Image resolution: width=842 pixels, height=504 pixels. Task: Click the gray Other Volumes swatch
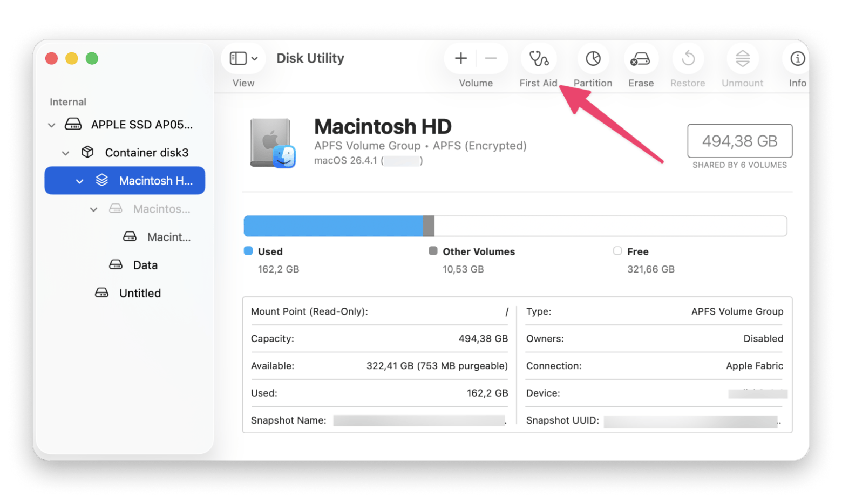[433, 251]
